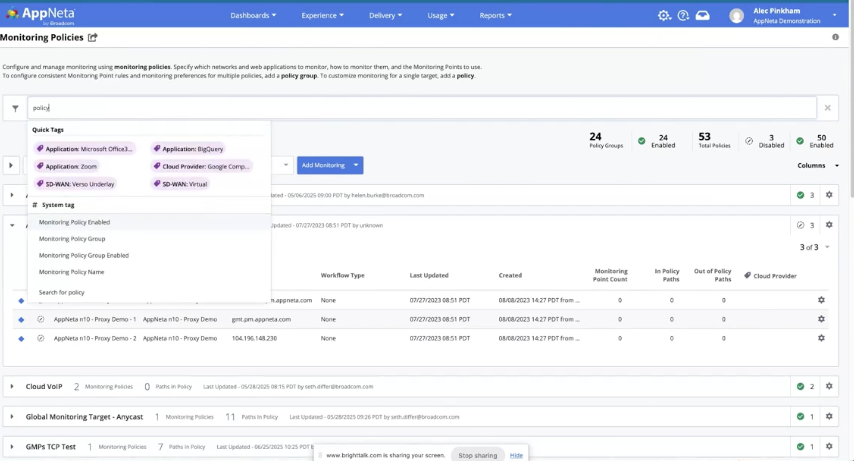Click the 53 Total Policies counter
The image size is (854, 461).
coord(714,140)
